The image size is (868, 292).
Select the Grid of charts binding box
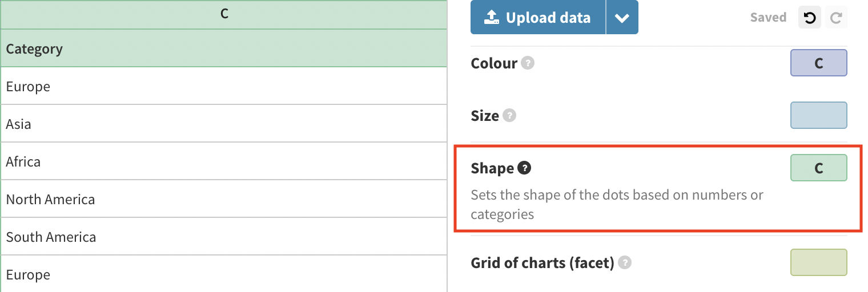819,262
